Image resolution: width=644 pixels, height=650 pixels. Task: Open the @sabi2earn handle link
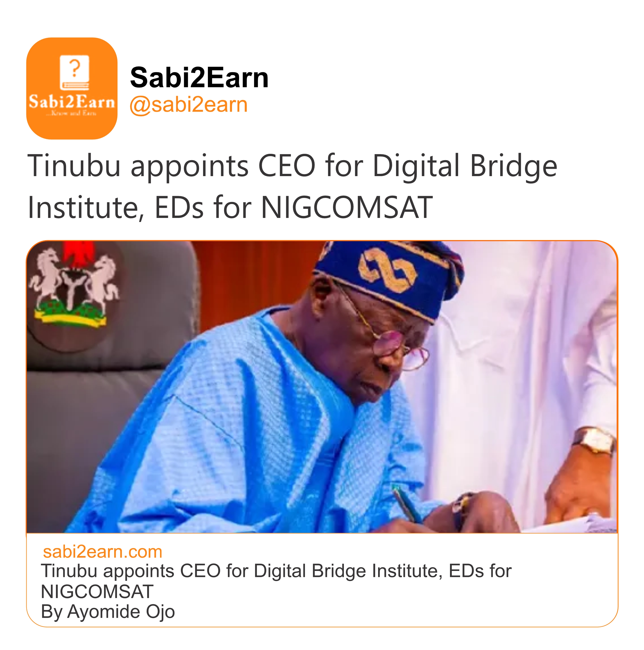click(188, 105)
